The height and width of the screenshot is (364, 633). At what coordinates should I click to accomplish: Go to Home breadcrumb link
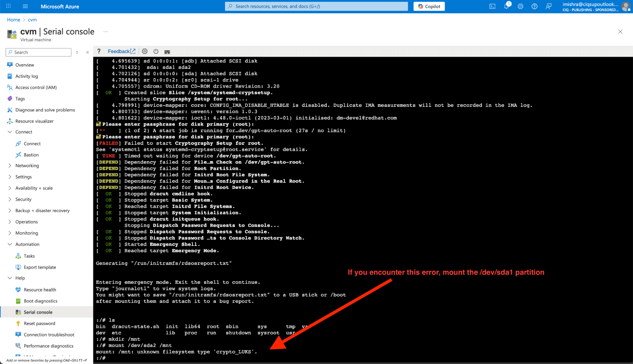click(x=14, y=20)
